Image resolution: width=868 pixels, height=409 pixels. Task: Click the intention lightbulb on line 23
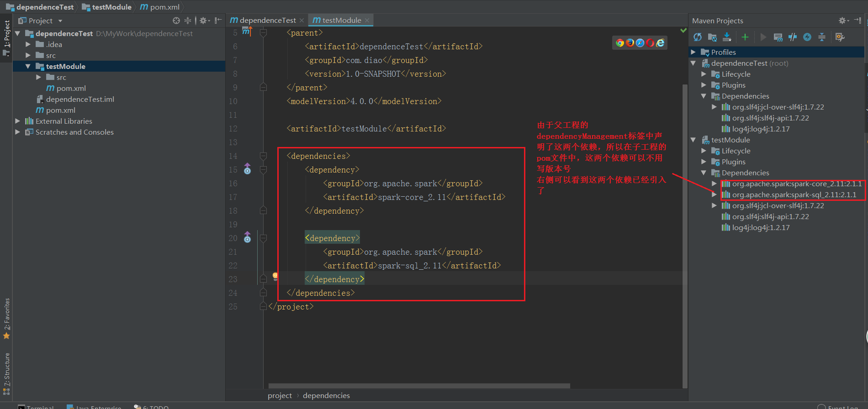tap(275, 276)
